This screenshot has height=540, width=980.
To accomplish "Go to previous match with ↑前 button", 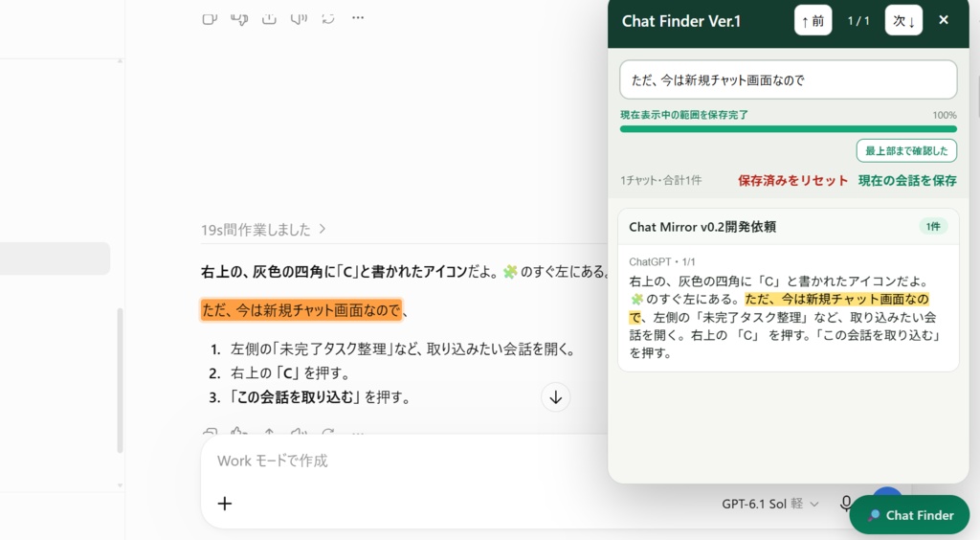I will point(813,21).
